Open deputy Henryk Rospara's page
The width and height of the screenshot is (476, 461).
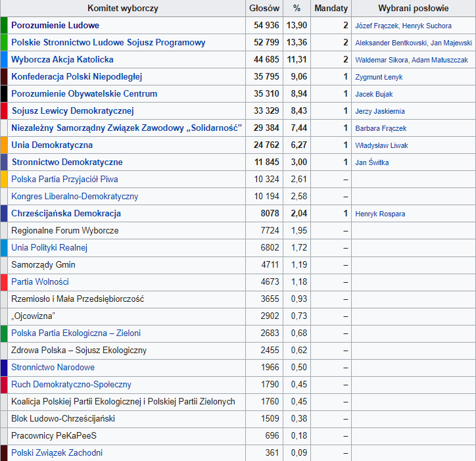tap(381, 214)
